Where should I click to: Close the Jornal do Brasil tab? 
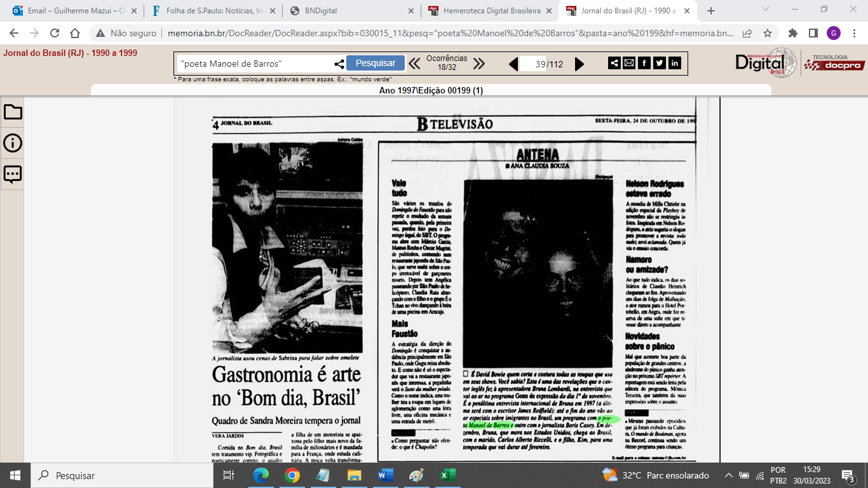click(x=686, y=11)
